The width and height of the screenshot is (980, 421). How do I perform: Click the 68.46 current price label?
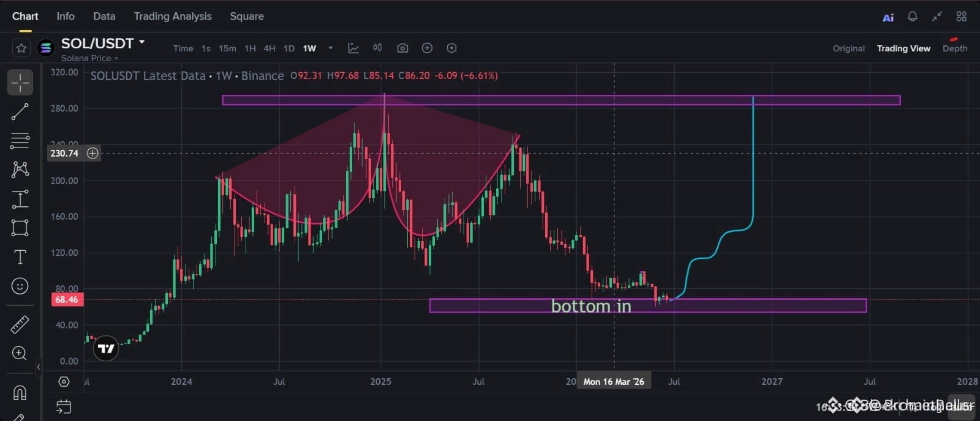coord(67,300)
